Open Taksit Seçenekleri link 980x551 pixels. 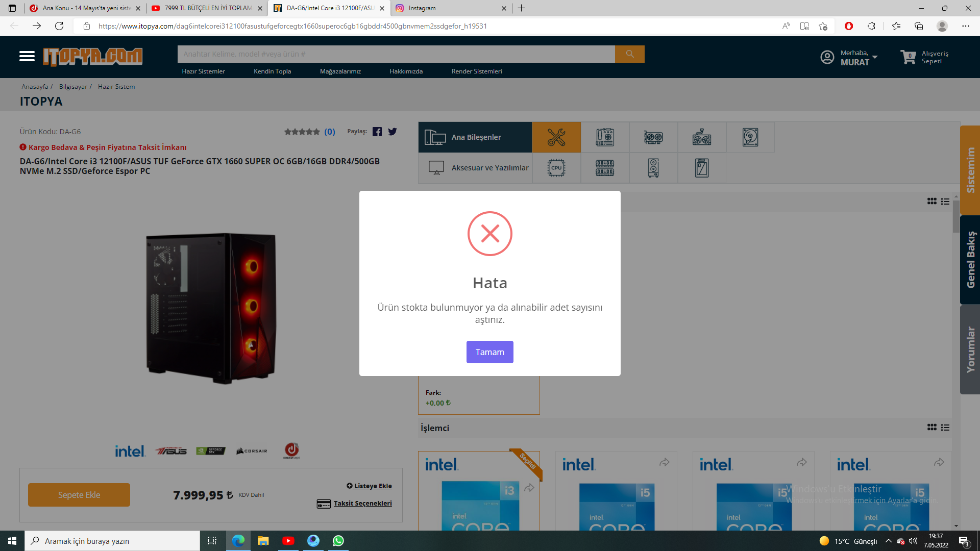[x=362, y=504]
